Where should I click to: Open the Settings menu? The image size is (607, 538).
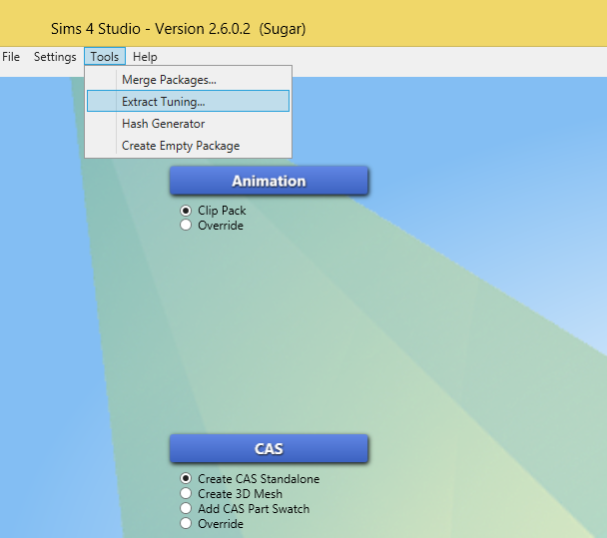tap(55, 57)
